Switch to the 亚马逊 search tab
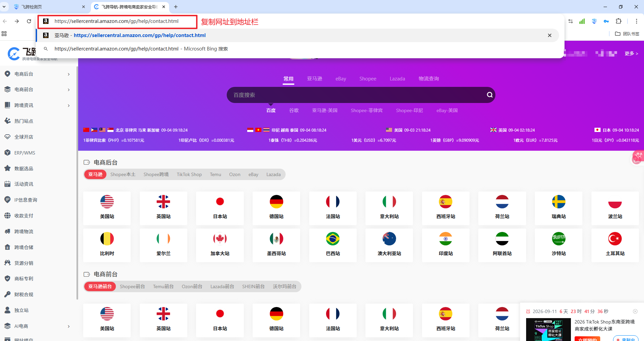This screenshot has height=341, width=644. point(314,78)
